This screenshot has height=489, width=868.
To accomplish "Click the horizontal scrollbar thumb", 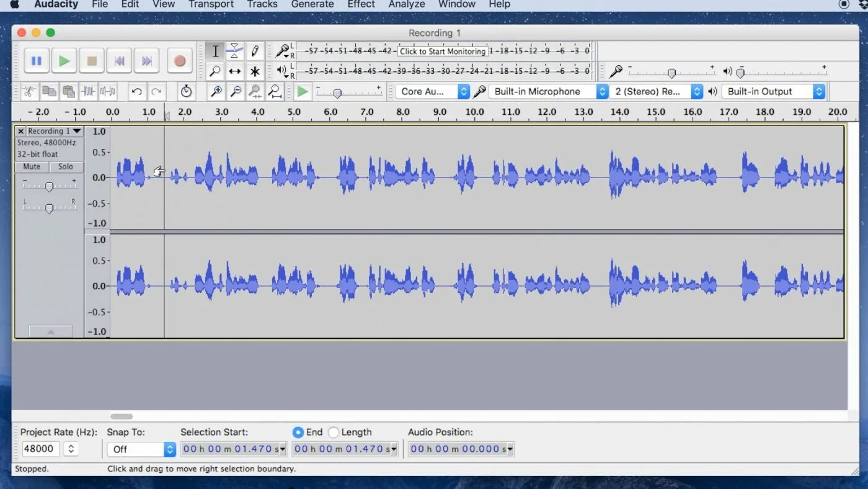I will pos(122,416).
